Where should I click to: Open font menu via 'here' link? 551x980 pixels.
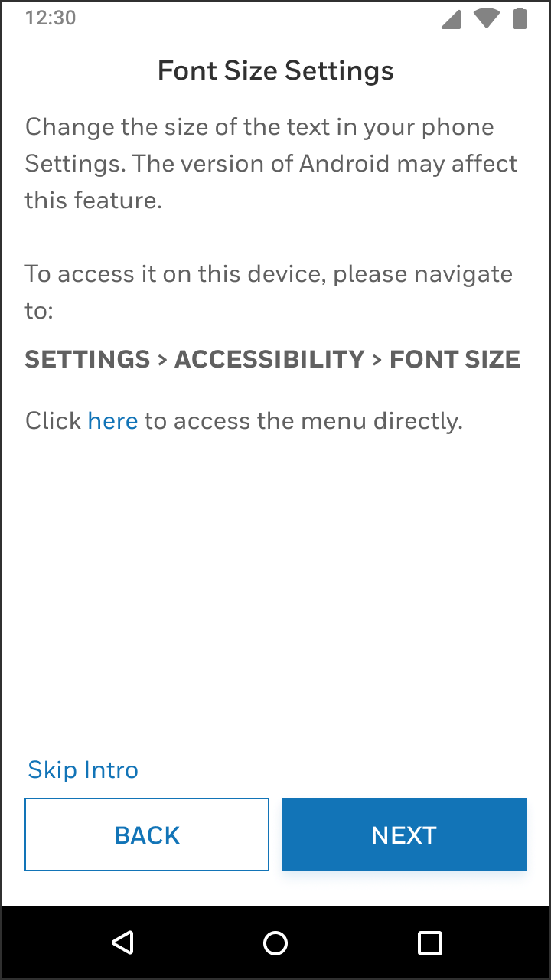pyautogui.click(x=112, y=420)
